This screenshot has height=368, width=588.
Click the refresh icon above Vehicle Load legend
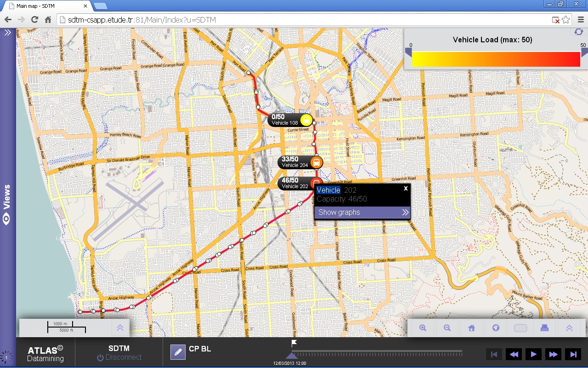click(x=579, y=32)
